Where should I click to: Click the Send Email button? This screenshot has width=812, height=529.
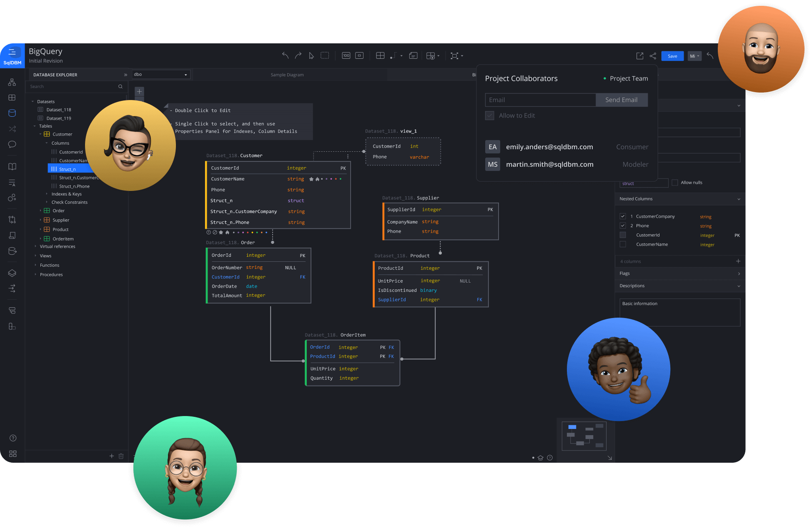(x=622, y=100)
